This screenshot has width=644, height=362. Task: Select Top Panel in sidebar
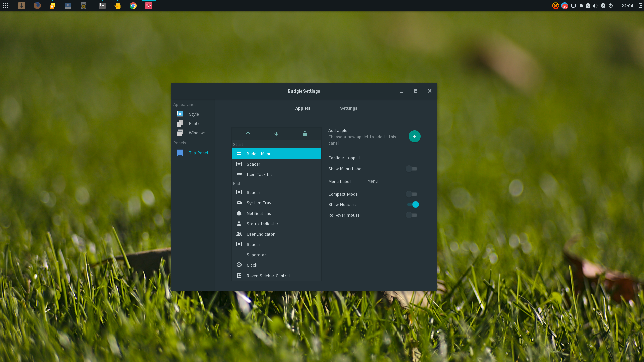point(194,153)
